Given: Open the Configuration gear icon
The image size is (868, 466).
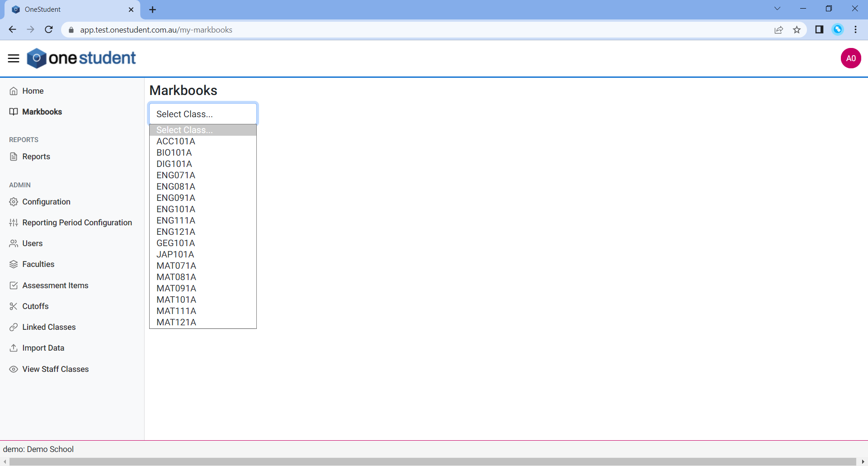Looking at the screenshot, I should (x=13, y=202).
